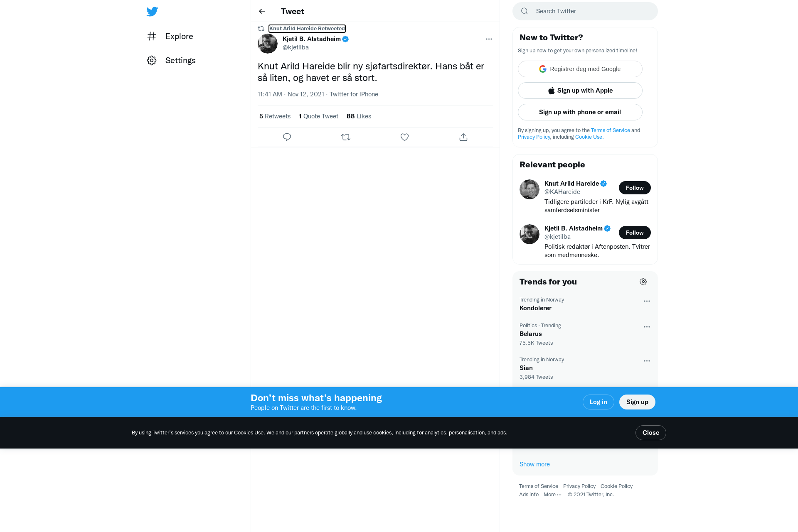
Task: Like the tweet with the heart icon
Action: point(404,137)
